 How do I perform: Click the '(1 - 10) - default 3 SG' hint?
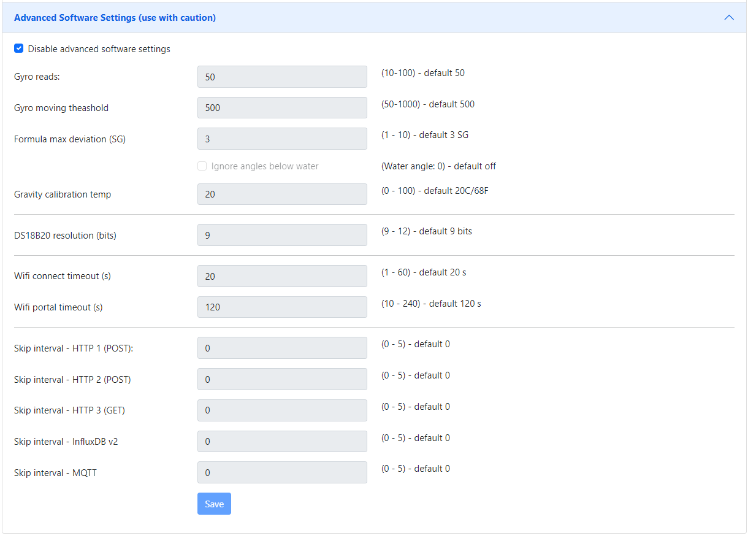425,135
